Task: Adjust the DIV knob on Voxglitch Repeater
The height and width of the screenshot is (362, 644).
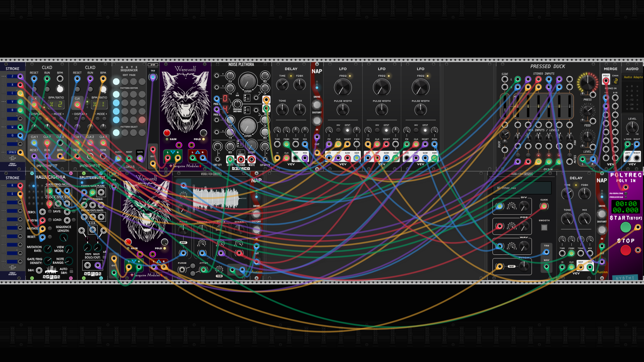Action: [x=524, y=206]
